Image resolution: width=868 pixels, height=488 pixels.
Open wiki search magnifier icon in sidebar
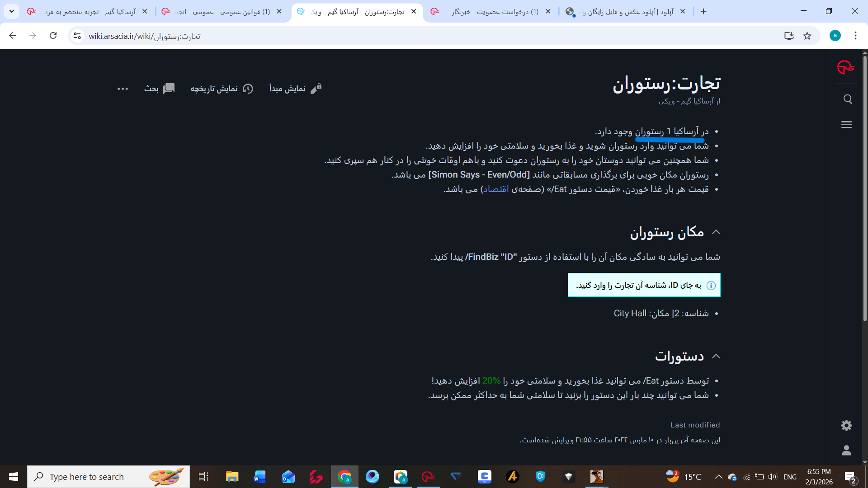(848, 99)
